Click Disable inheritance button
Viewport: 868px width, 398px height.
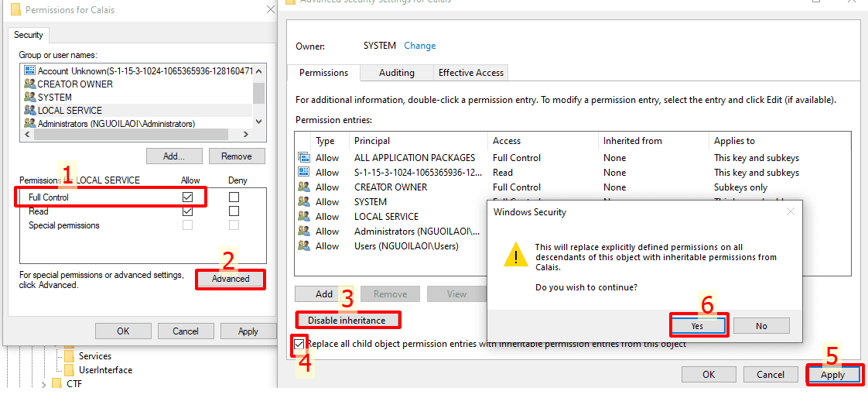(x=347, y=320)
